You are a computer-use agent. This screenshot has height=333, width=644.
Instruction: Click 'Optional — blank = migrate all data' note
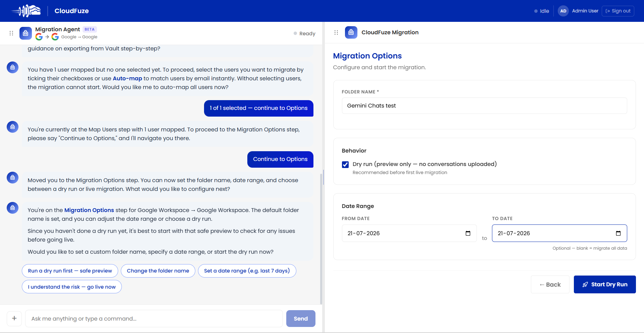click(590, 248)
